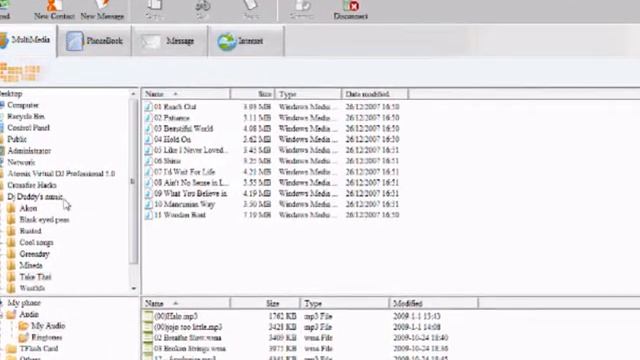Click file icon of (00)jojo too little.mp3

[148, 327]
